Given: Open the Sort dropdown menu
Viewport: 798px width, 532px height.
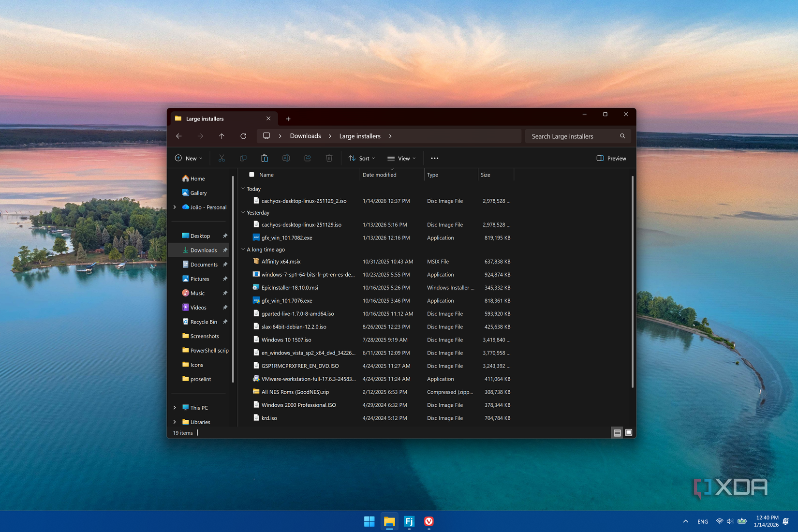Looking at the screenshot, I should tap(362, 158).
